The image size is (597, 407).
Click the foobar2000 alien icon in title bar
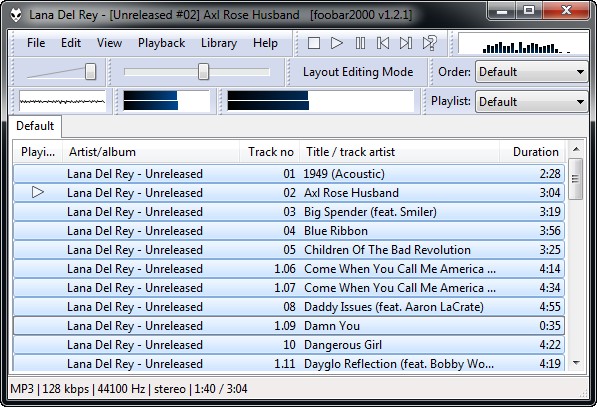tap(16, 15)
